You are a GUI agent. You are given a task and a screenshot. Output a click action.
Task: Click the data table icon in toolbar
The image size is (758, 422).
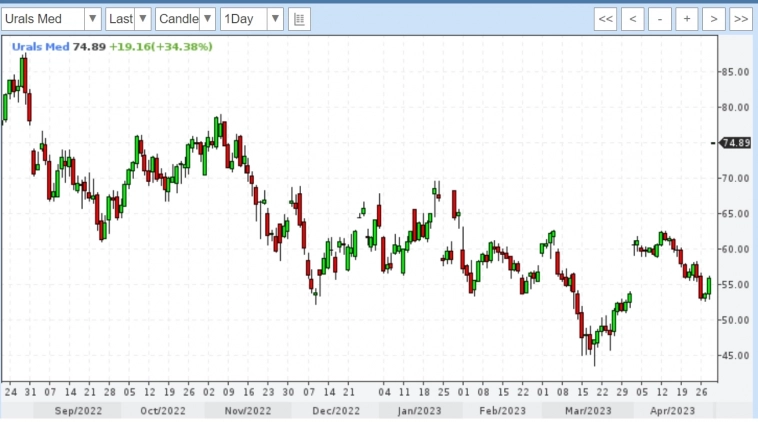click(x=299, y=19)
